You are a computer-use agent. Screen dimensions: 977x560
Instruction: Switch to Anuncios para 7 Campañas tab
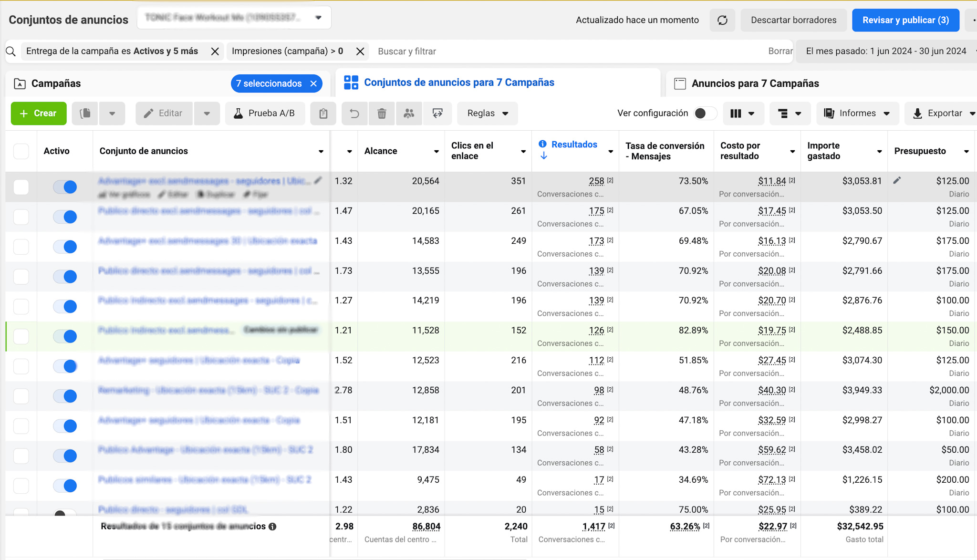pyautogui.click(x=755, y=83)
